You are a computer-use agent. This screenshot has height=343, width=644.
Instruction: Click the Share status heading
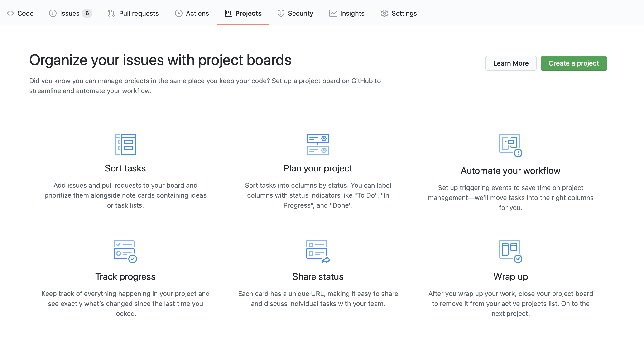(x=318, y=276)
